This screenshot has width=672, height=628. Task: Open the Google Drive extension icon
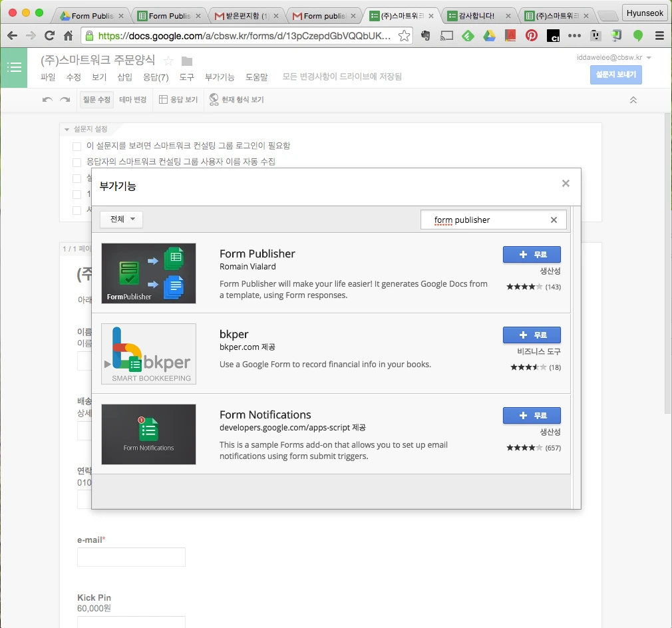tap(489, 35)
